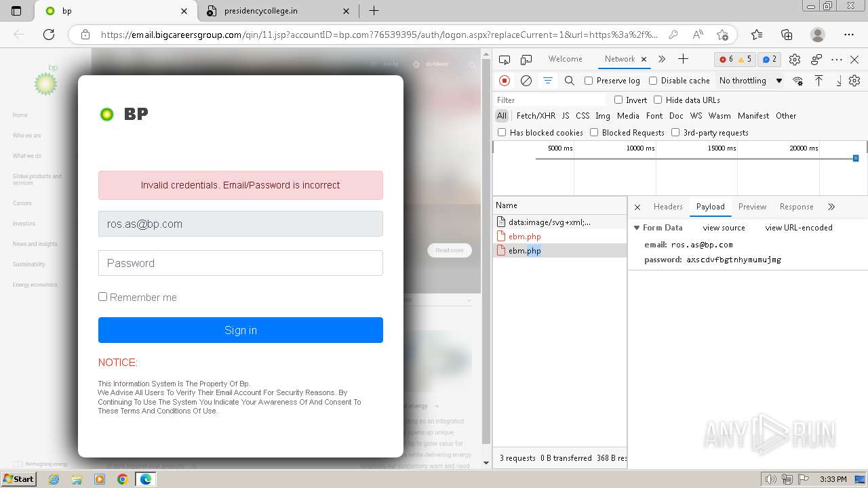Click view URL-encoded link
Image resolution: width=868 pixels, height=488 pixels.
point(799,228)
